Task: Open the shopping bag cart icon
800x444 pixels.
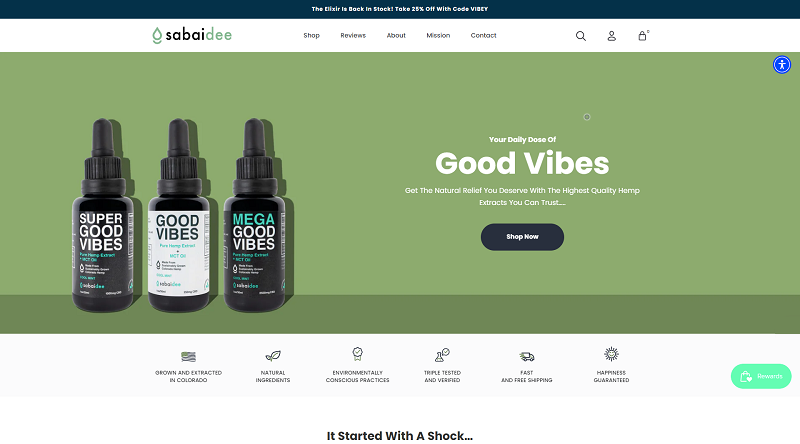Action: 643,35
